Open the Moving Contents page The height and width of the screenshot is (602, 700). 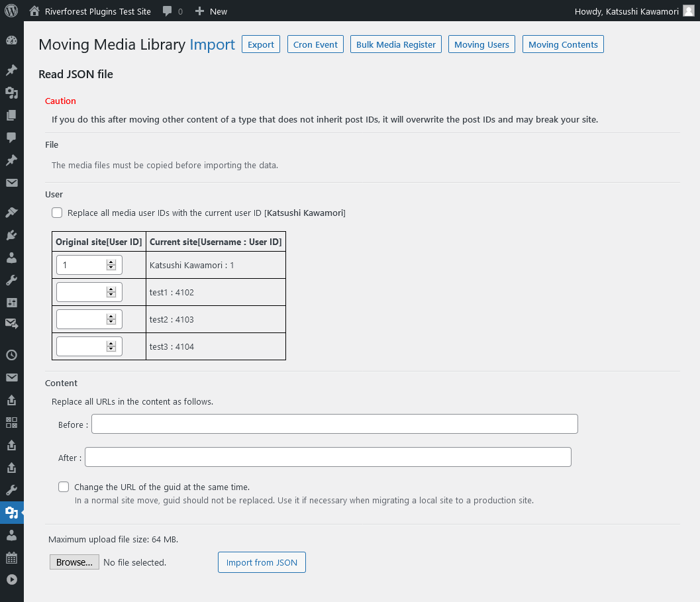tap(563, 44)
